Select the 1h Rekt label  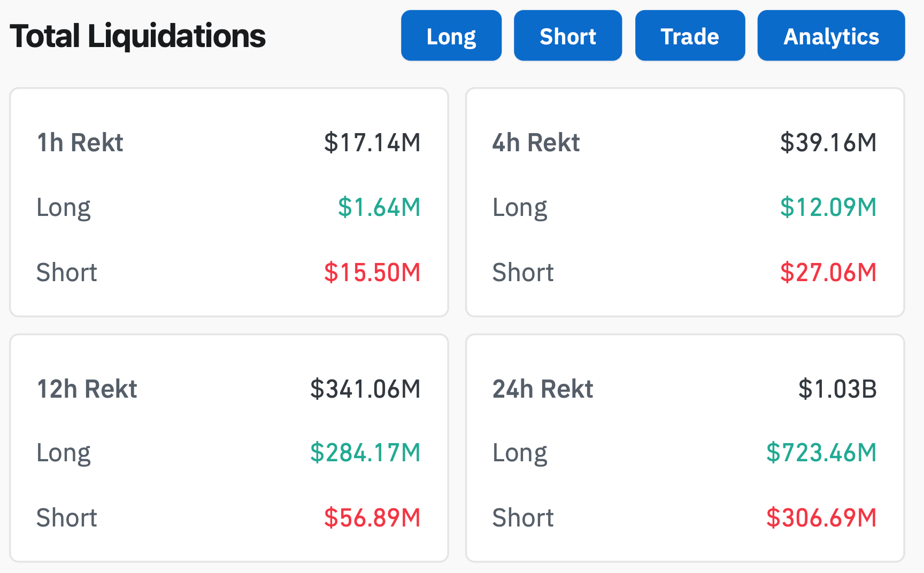[x=80, y=143]
